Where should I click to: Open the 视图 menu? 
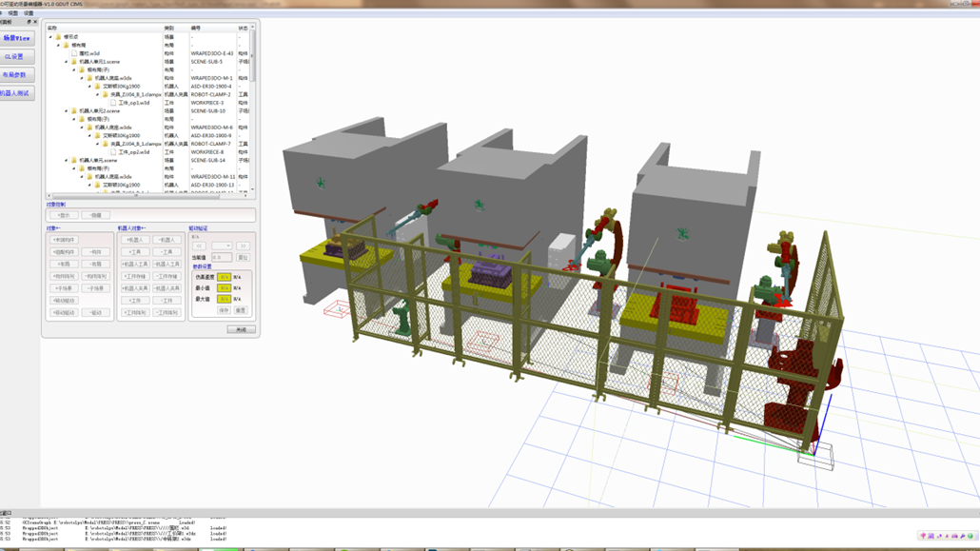pos(13,13)
